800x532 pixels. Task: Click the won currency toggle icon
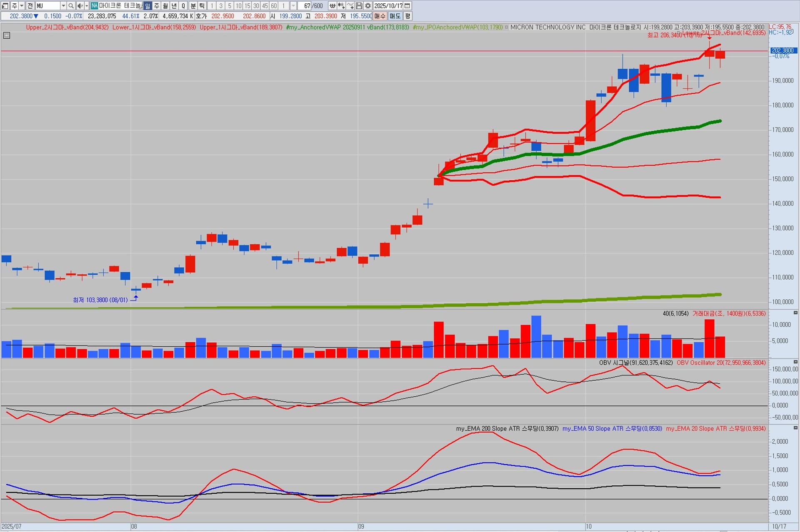pos(332,6)
